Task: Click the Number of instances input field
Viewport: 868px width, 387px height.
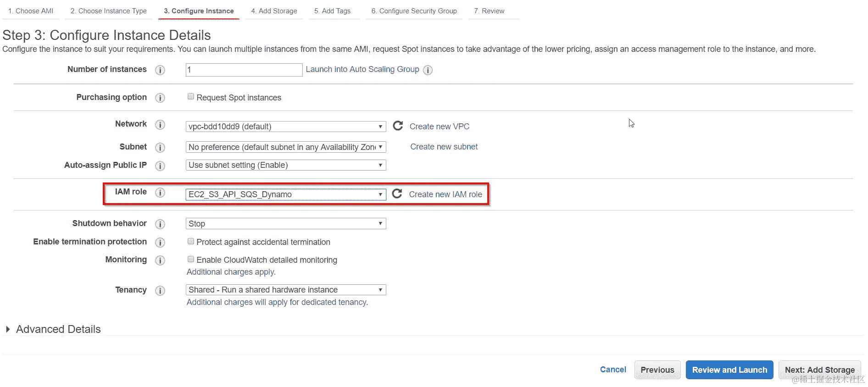Action: tap(244, 70)
